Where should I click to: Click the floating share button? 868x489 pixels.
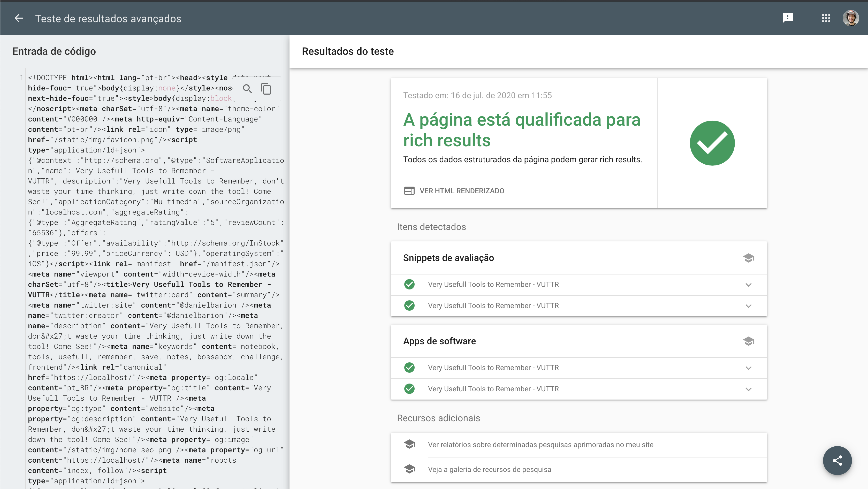[x=837, y=460]
